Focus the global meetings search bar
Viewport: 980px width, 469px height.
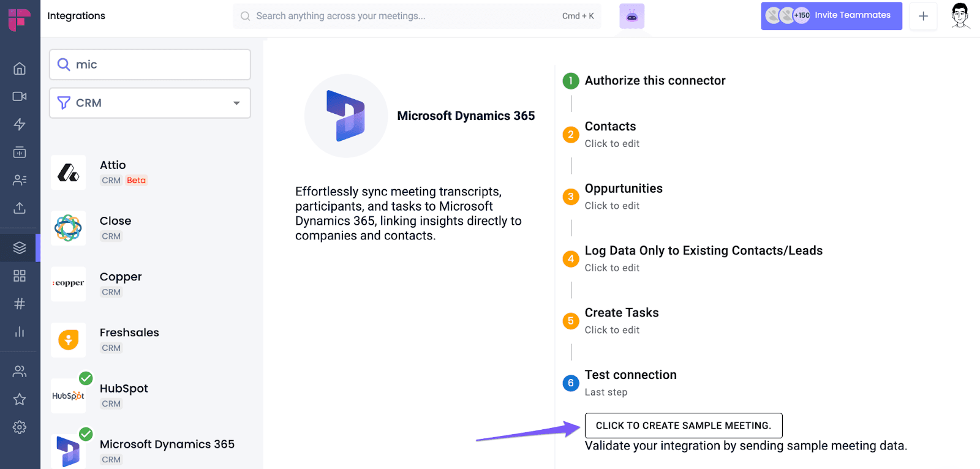417,16
